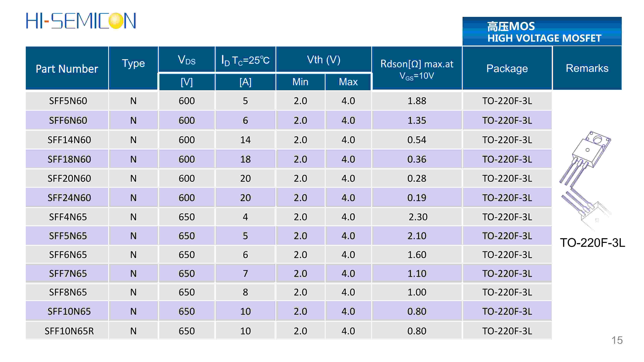Image resolution: width=644 pixels, height=362 pixels.
Task: Select the Vth Max sub-header
Action: point(348,82)
